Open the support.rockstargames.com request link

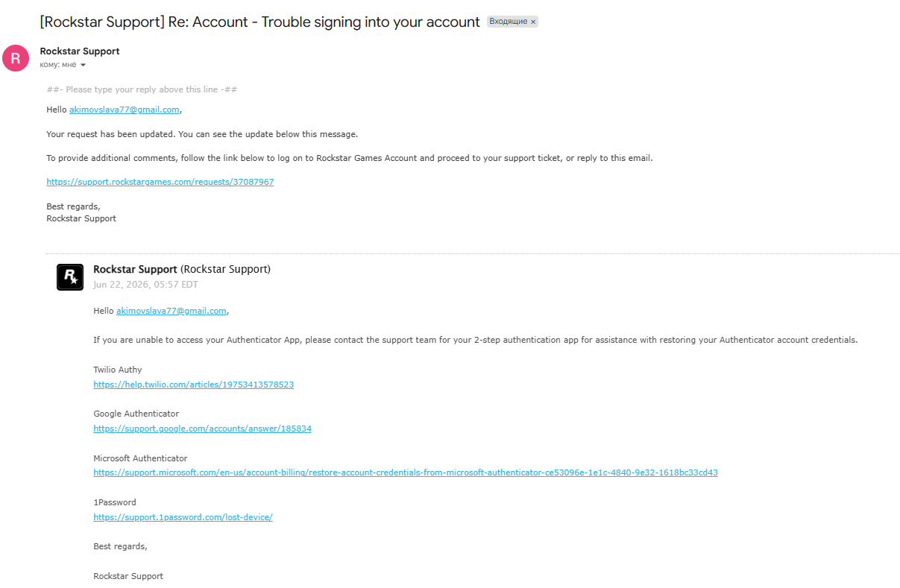[x=160, y=182]
